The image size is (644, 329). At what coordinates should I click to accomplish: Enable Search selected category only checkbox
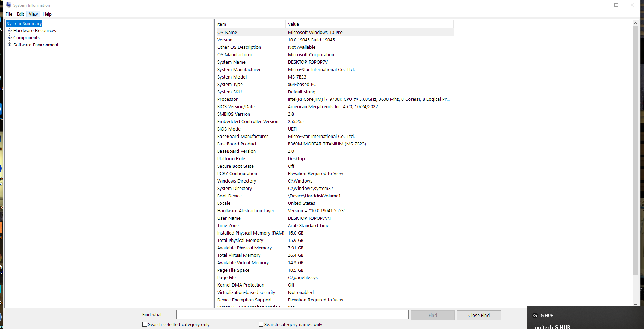(144, 324)
